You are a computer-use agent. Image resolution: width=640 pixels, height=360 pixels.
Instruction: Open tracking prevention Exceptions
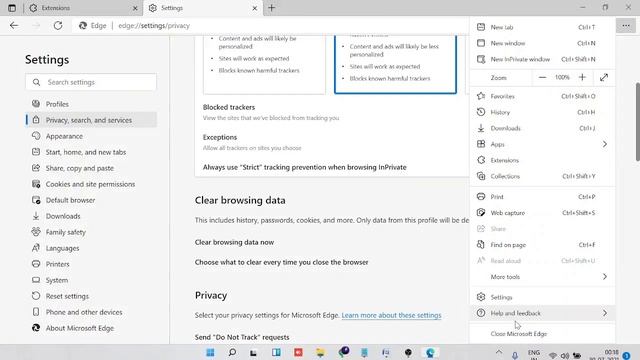[220, 137]
